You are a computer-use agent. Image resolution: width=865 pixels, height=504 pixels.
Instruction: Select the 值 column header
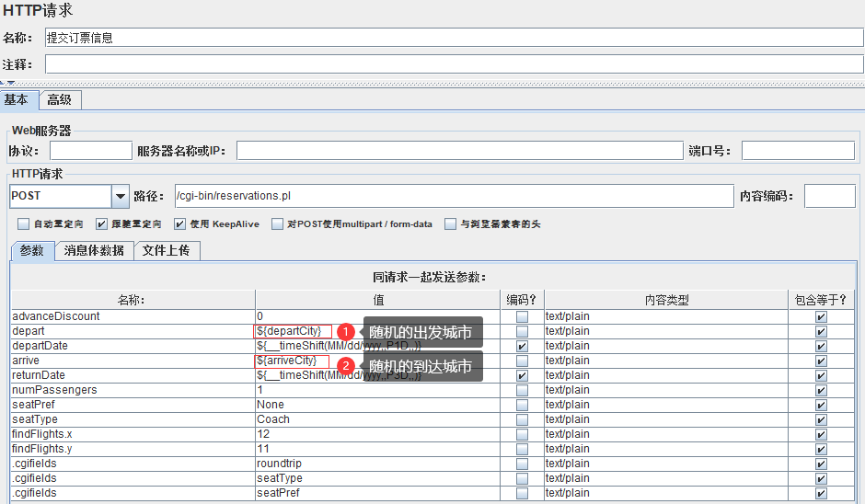pos(378,300)
